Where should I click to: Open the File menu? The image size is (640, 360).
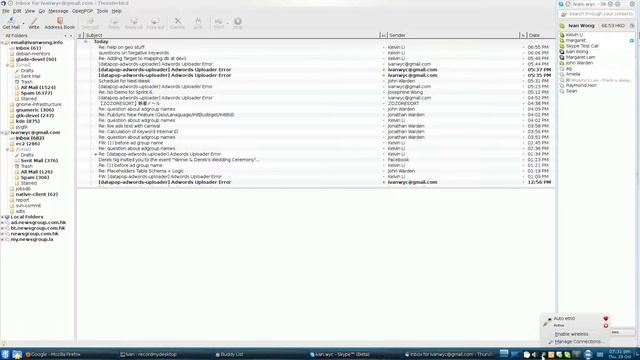pos(5,11)
